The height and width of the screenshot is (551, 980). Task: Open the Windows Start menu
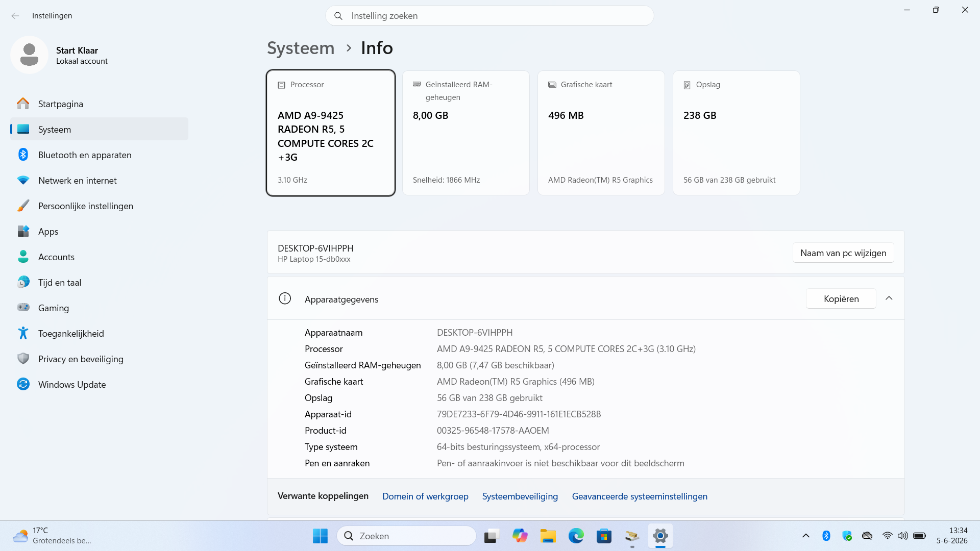click(320, 536)
